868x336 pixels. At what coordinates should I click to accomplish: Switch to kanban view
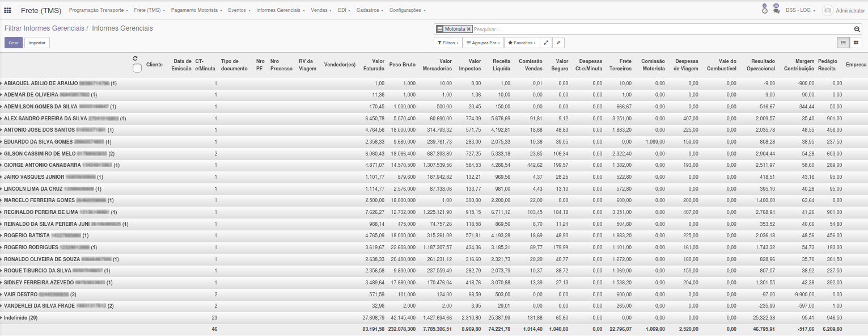coord(856,43)
